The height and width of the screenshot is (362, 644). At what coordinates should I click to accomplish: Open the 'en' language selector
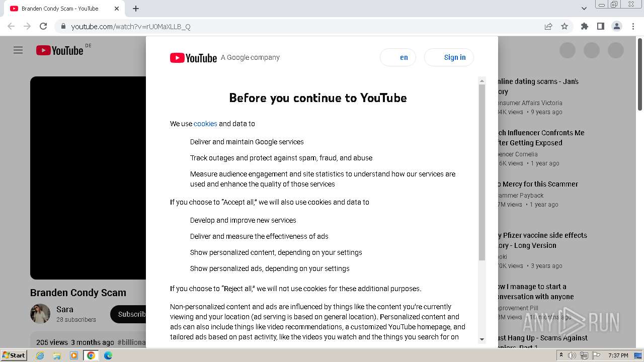tap(398, 57)
